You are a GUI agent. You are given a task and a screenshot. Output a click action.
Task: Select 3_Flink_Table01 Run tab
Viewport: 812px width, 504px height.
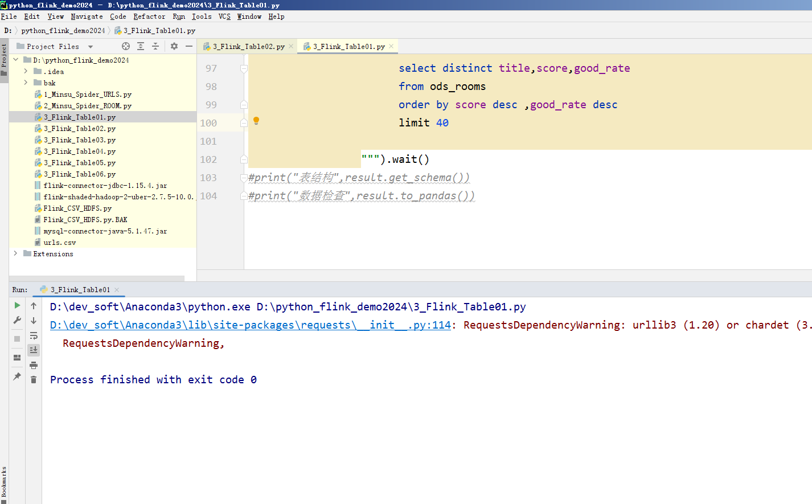pyautogui.click(x=80, y=290)
